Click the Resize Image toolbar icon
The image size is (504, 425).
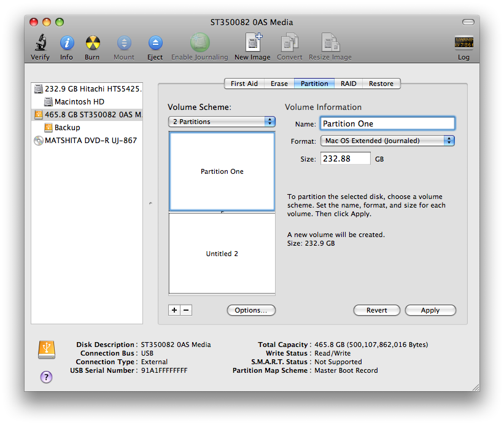tap(330, 43)
